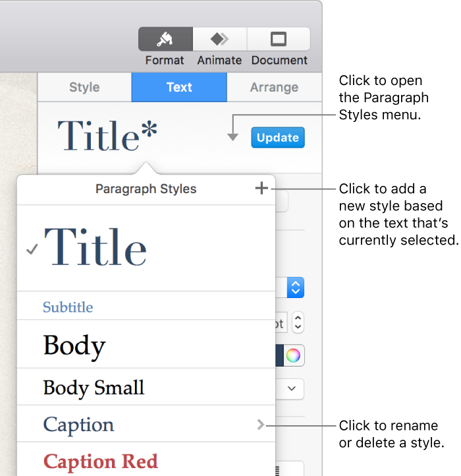The height and width of the screenshot is (476, 461).
Task: Open the Animate inspector diamond button
Action: click(219, 39)
